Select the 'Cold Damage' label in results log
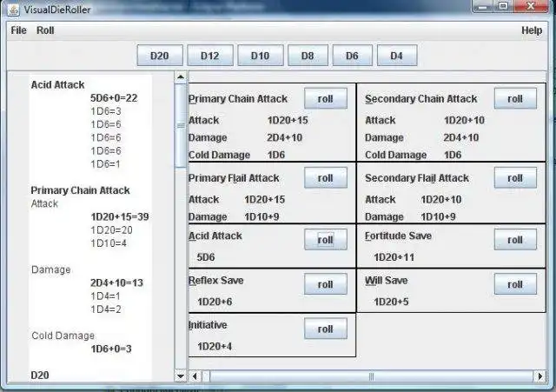This screenshot has height=392, width=556. tap(63, 336)
